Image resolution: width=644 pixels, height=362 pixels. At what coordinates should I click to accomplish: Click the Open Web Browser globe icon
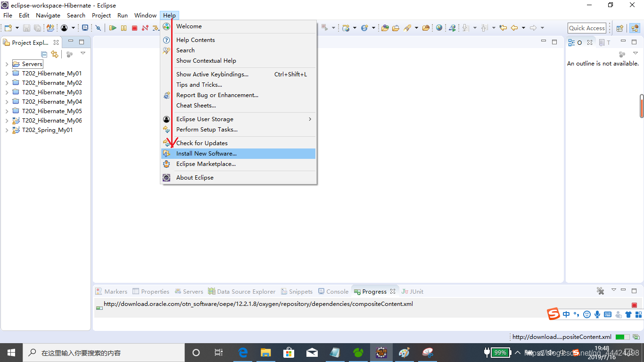439,28
